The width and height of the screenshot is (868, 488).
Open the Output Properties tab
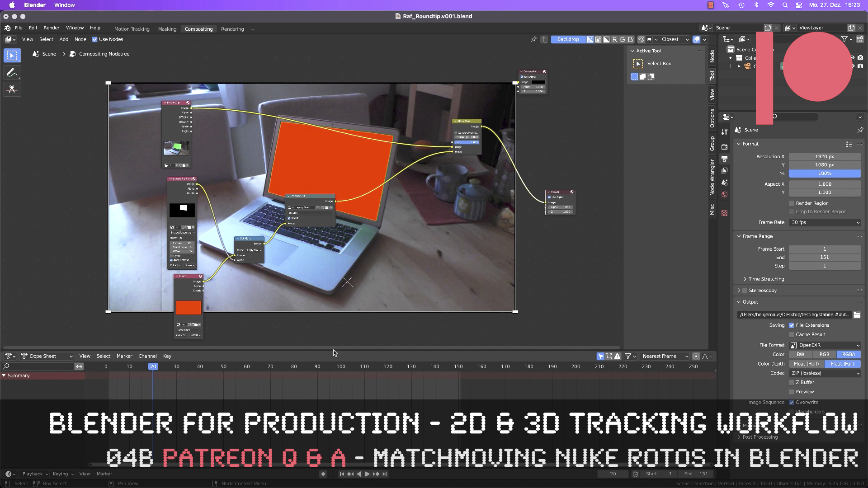725,159
